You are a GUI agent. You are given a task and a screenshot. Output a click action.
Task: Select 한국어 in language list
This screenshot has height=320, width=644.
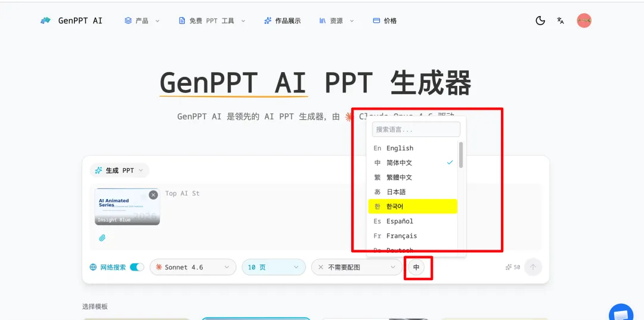pyautogui.click(x=413, y=206)
